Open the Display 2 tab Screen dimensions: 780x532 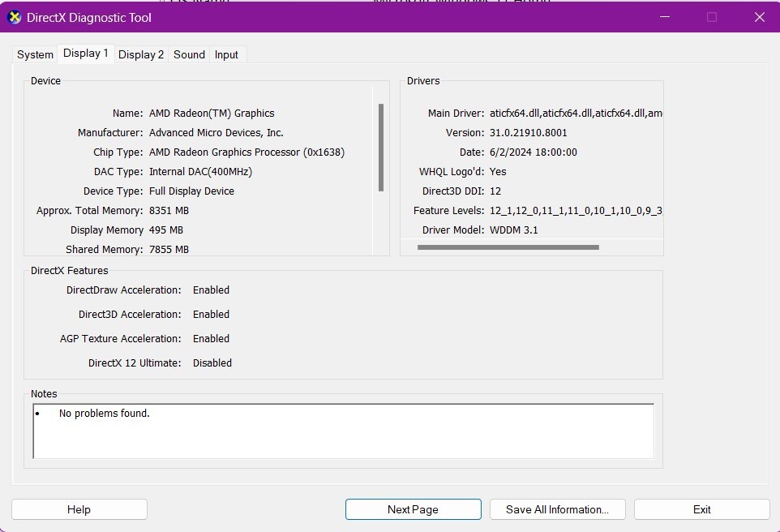(x=141, y=55)
